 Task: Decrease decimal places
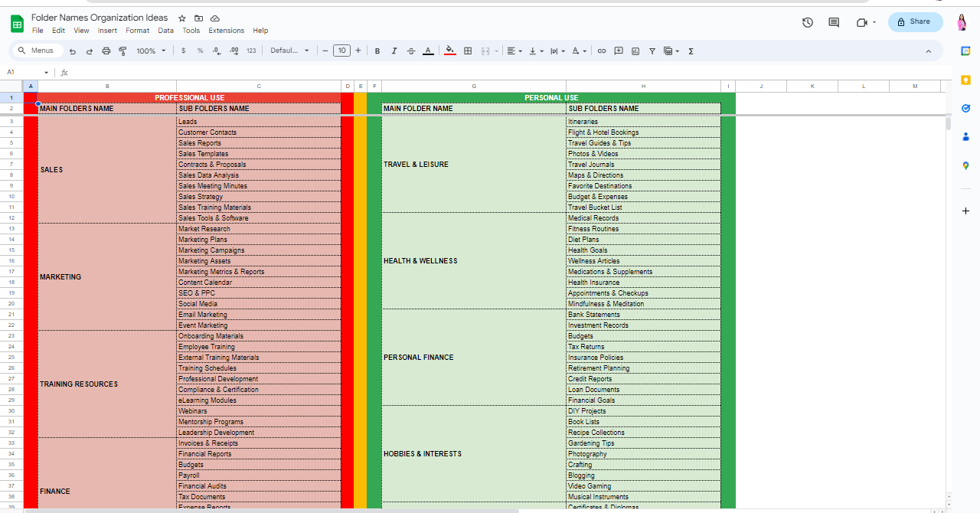(217, 51)
